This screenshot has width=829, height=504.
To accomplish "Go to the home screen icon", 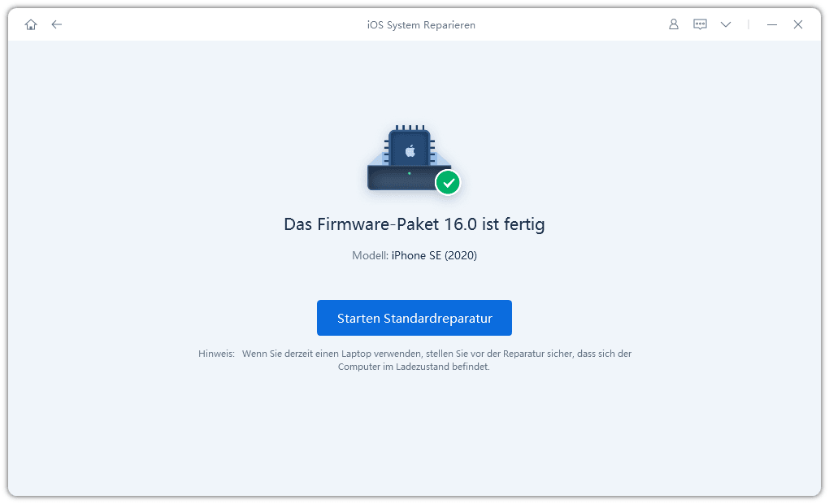I will tap(31, 24).
